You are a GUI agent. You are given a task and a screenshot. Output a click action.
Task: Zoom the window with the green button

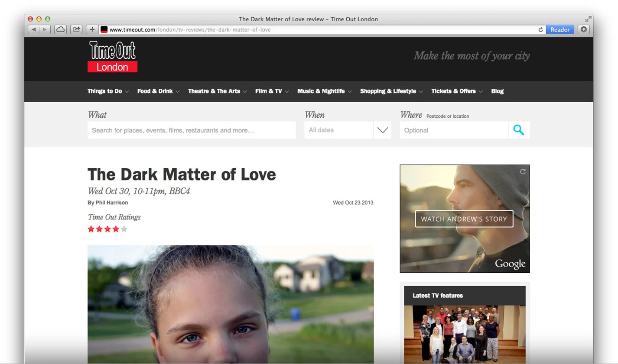pyautogui.click(x=48, y=19)
